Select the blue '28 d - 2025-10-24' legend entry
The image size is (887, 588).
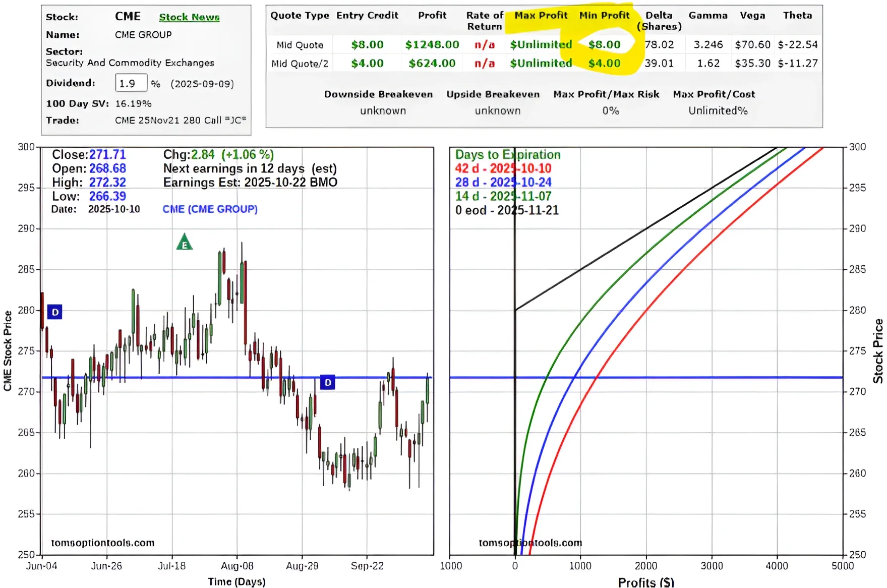point(503,183)
